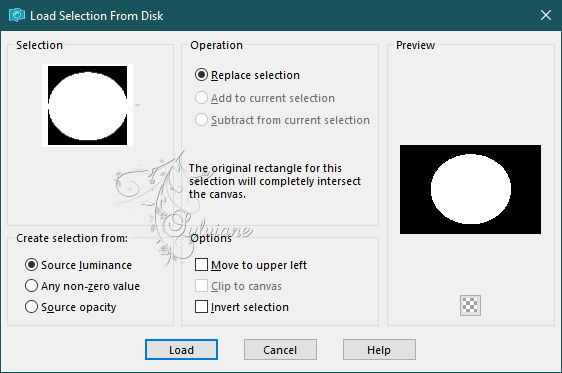Click the selection thumbnail image
This screenshot has height=373, width=562.
point(87,105)
